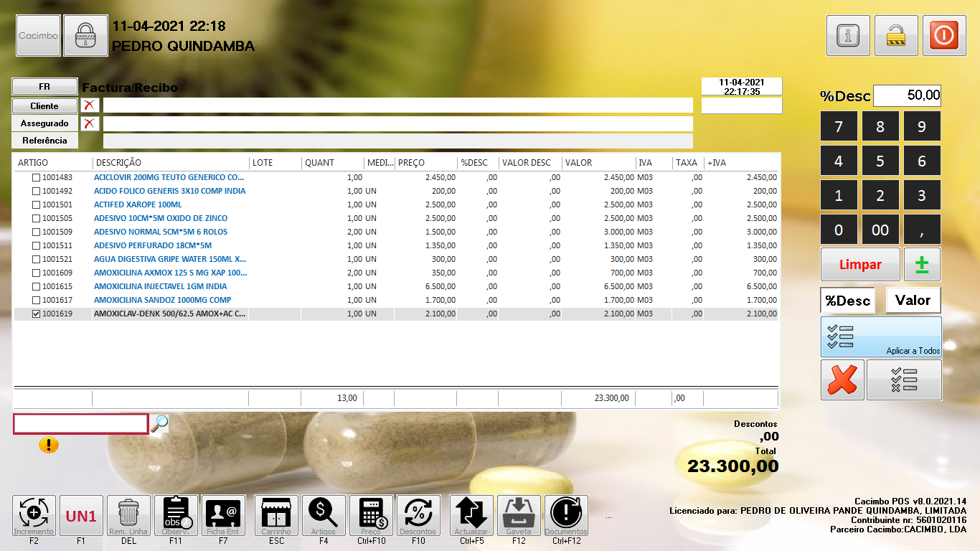Click the checklist icon beside the red X
The width and height of the screenshot is (980, 551).
click(x=904, y=380)
